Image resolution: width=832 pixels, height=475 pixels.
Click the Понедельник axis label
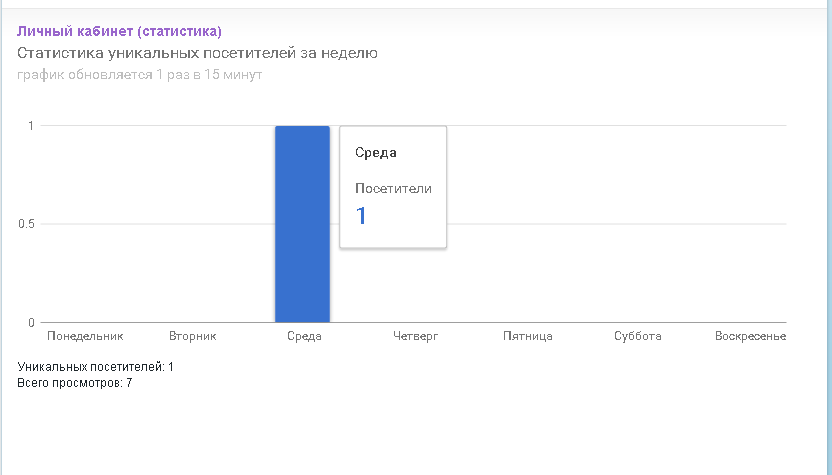coord(85,337)
